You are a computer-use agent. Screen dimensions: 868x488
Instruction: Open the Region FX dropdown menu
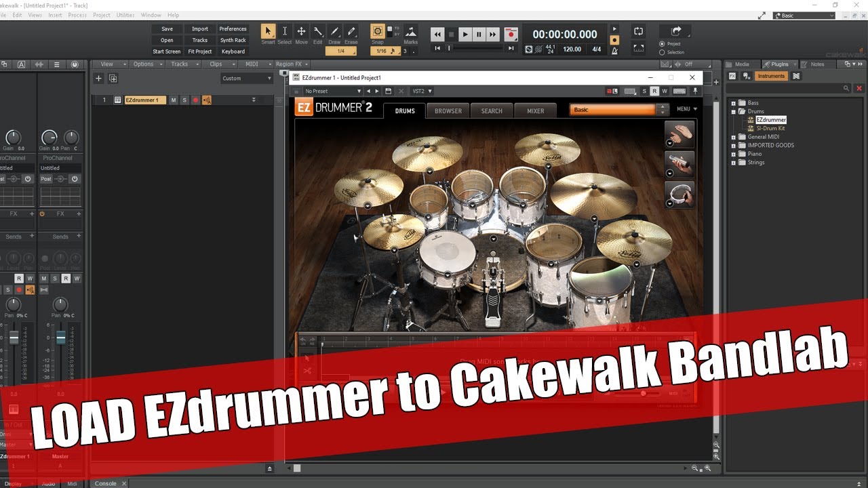click(292, 64)
